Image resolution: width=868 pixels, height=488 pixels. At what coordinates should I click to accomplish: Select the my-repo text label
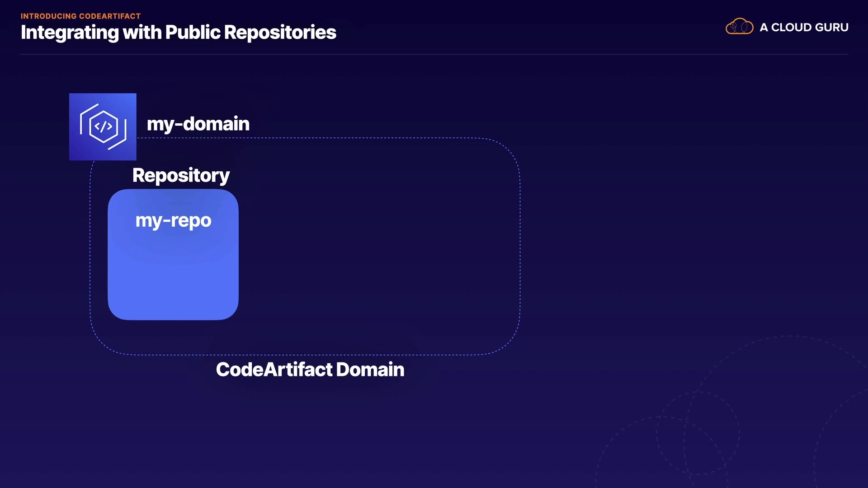click(173, 221)
